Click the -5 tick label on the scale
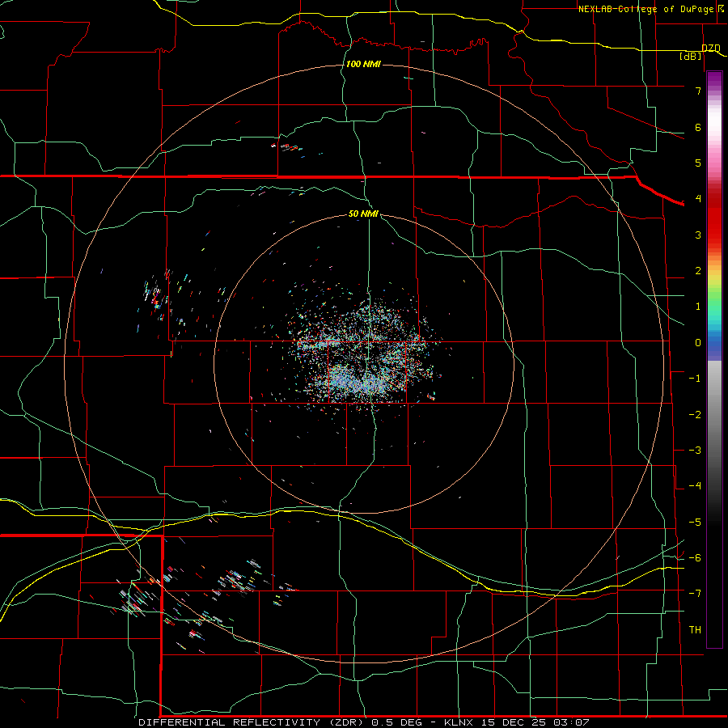Screen dimensions: 728x728 (695, 523)
